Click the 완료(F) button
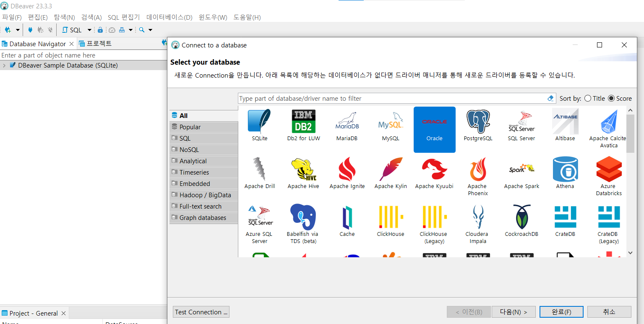The image size is (644, 324). click(561, 312)
